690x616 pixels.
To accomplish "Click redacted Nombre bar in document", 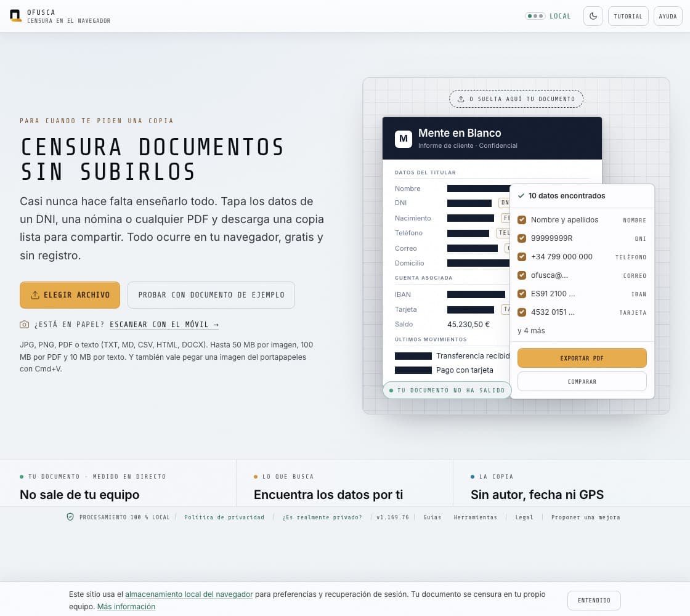I will (478, 188).
